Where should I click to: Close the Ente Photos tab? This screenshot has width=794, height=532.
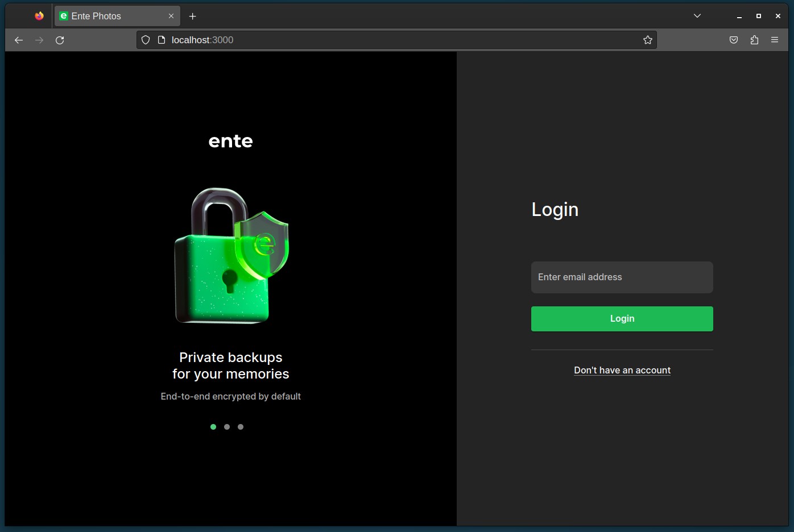click(x=171, y=16)
